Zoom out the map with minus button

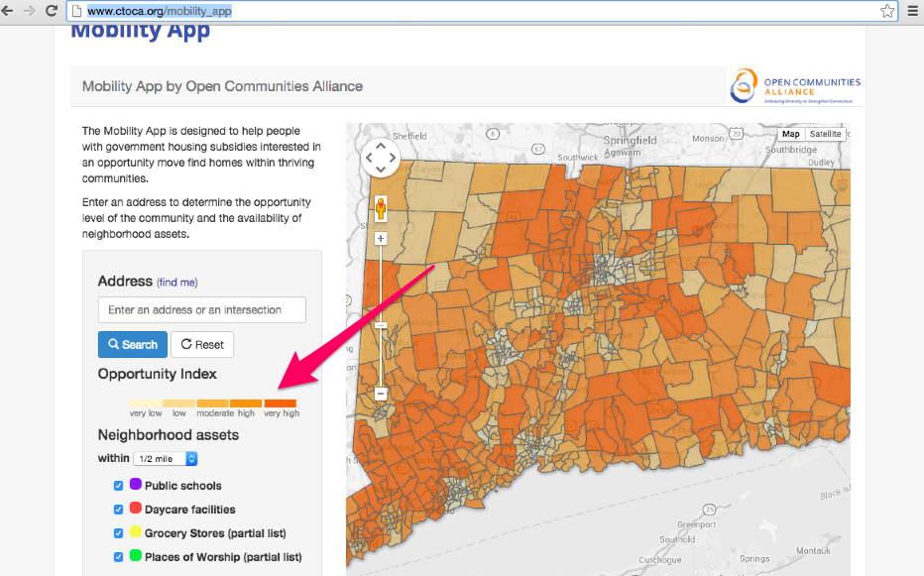point(381,394)
